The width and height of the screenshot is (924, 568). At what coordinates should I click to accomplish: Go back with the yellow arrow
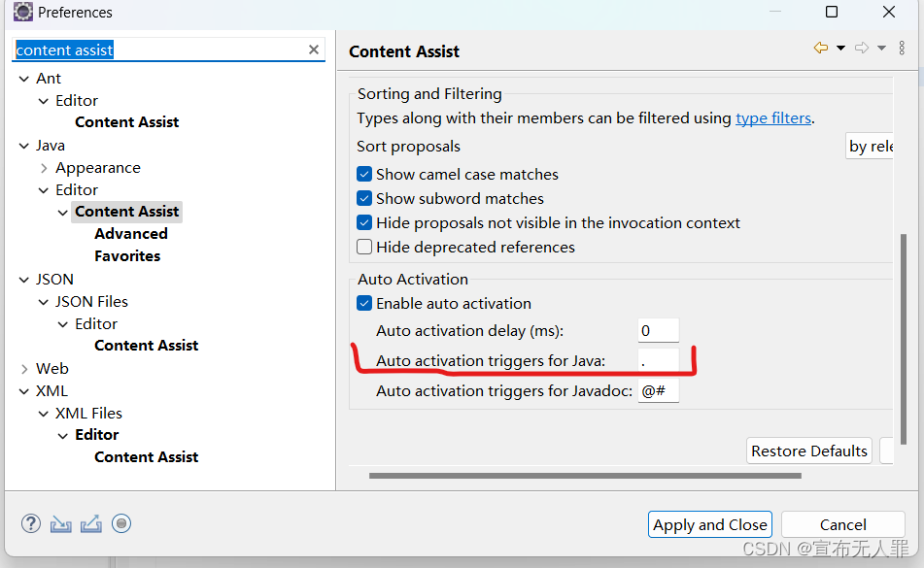820,48
